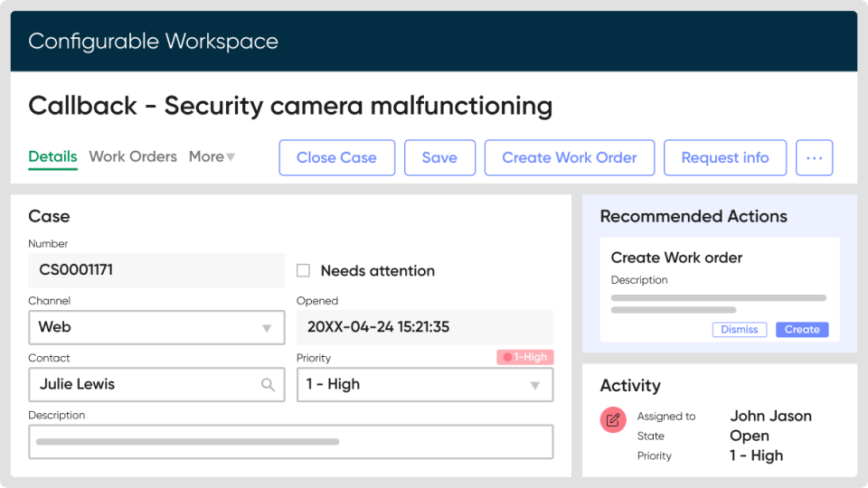Expand the More tab menu
Viewport: 868px width, 488px height.
click(212, 157)
